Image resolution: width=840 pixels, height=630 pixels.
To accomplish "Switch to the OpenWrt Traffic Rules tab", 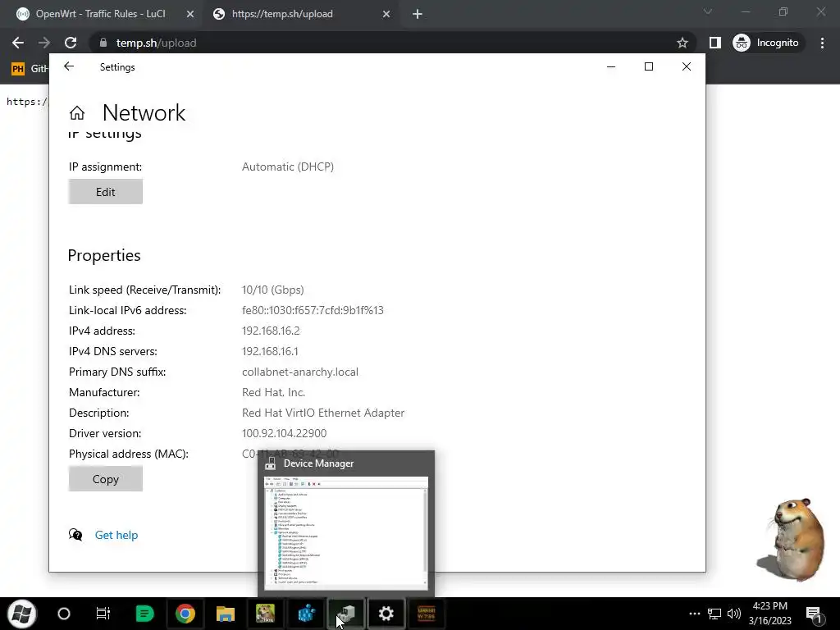I will tap(100, 14).
